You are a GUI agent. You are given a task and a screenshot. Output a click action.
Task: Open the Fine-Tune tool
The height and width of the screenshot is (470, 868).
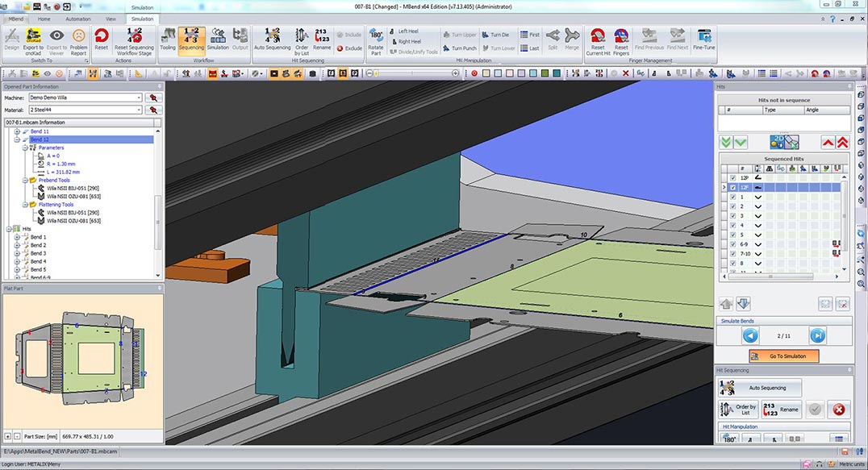tap(703, 38)
